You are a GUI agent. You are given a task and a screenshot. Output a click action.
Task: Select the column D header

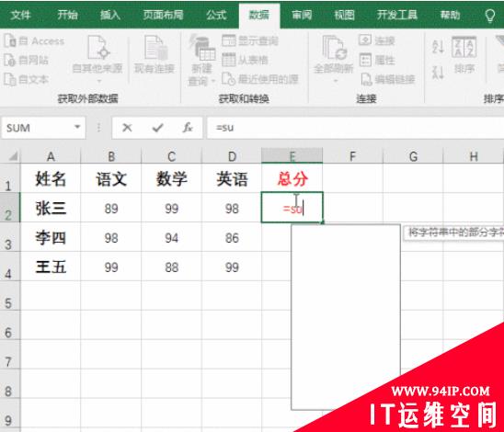[232, 156]
